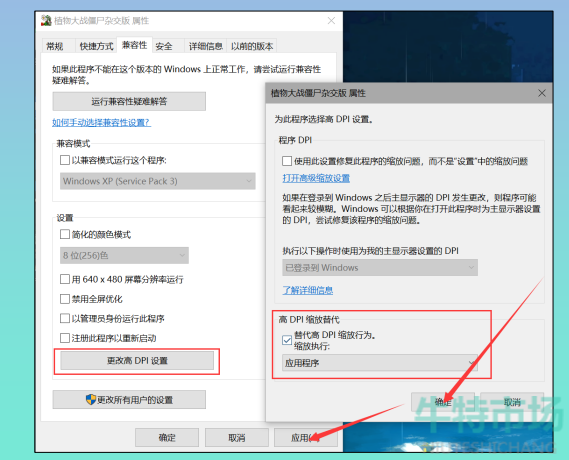Image resolution: width=569 pixels, height=460 pixels.
Task: Click the 高 DPI 缩放替代 group label
Action: click(309, 319)
